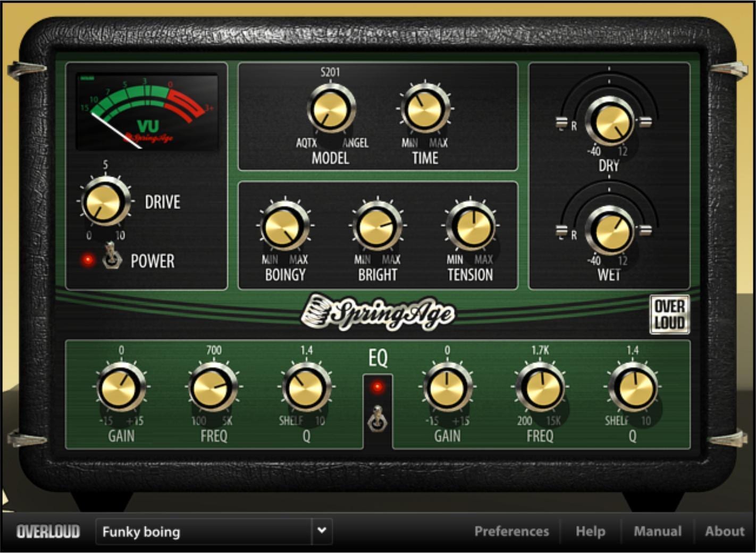Click the preset selector chevron arrow
Viewport: 756px width, 553px height.
[321, 531]
